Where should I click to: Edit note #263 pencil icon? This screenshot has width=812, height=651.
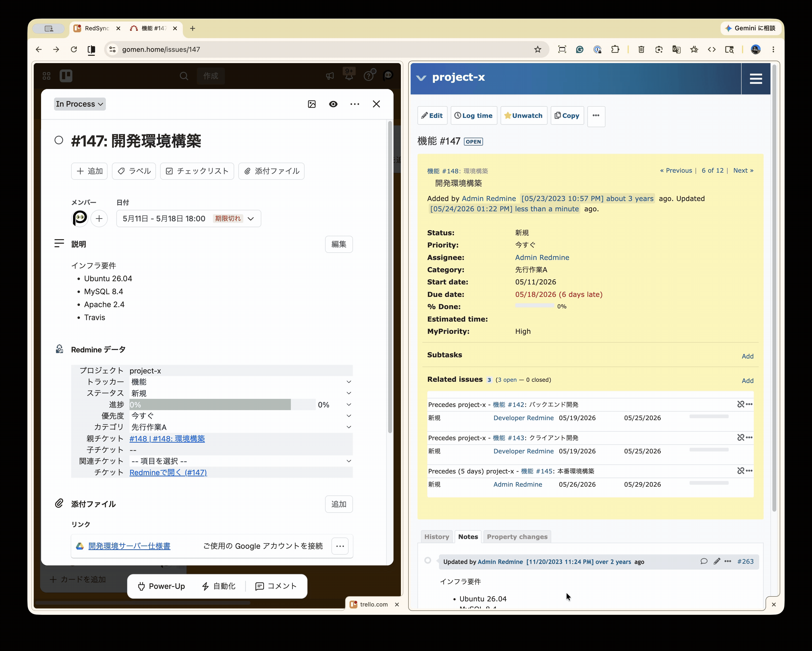pos(716,561)
